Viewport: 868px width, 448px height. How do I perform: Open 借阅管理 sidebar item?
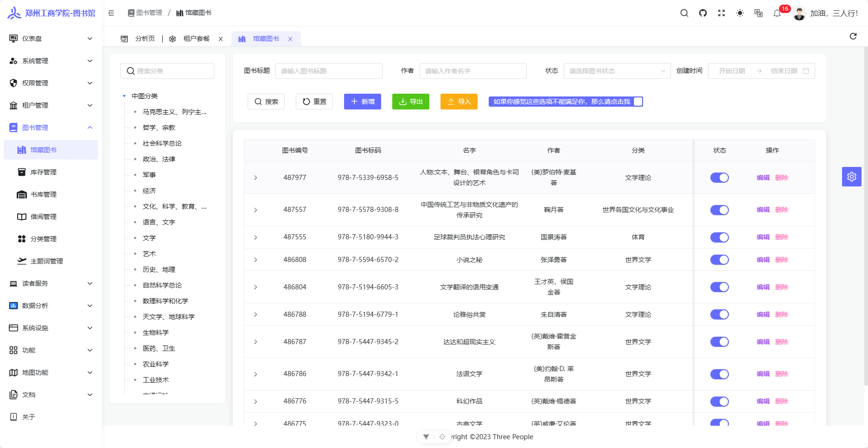tap(51, 217)
